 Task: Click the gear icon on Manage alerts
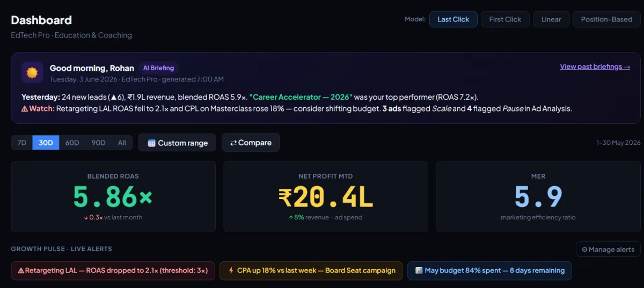pos(584,249)
